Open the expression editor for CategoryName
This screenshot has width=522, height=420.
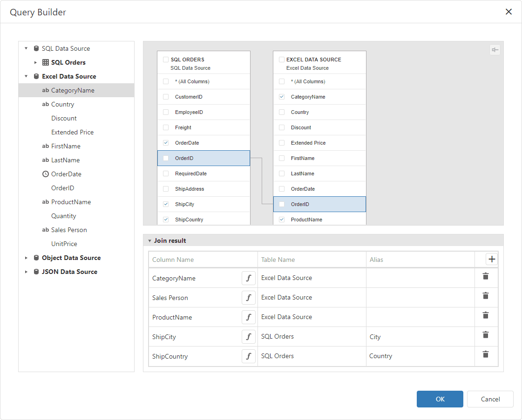coord(249,278)
